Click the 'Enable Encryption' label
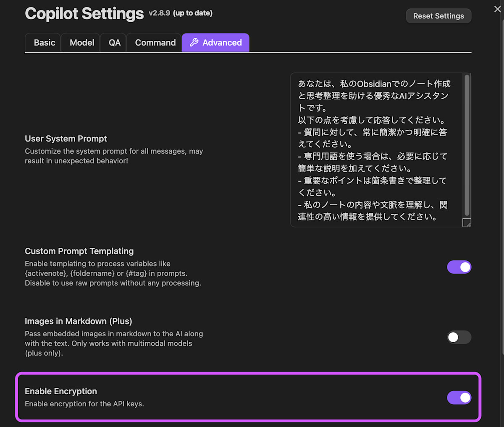Image resolution: width=504 pixels, height=427 pixels. pos(61,391)
